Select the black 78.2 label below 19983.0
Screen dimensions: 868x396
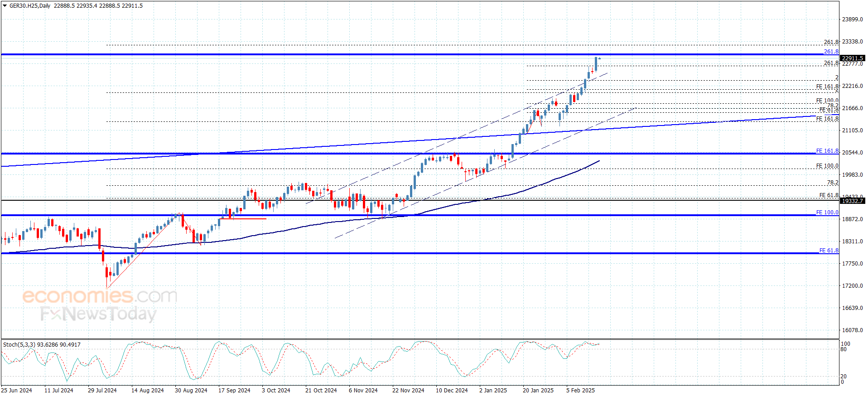pos(833,183)
